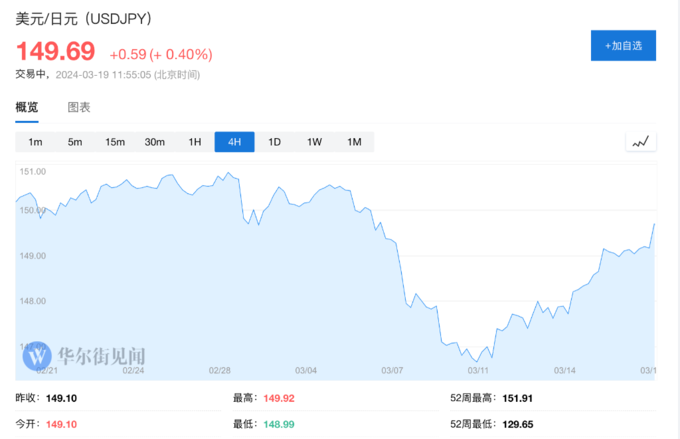Click the 最高 value 149.92

tap(279, 398)
